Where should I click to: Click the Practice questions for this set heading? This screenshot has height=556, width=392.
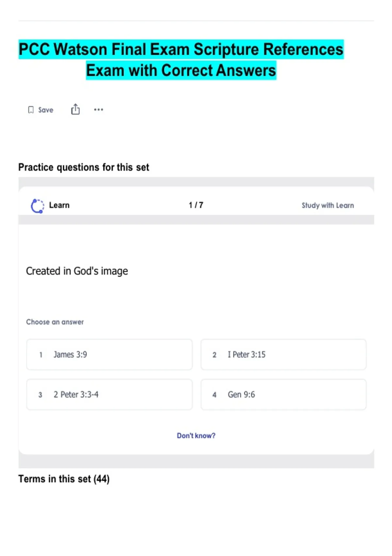[x=84, y=167]
